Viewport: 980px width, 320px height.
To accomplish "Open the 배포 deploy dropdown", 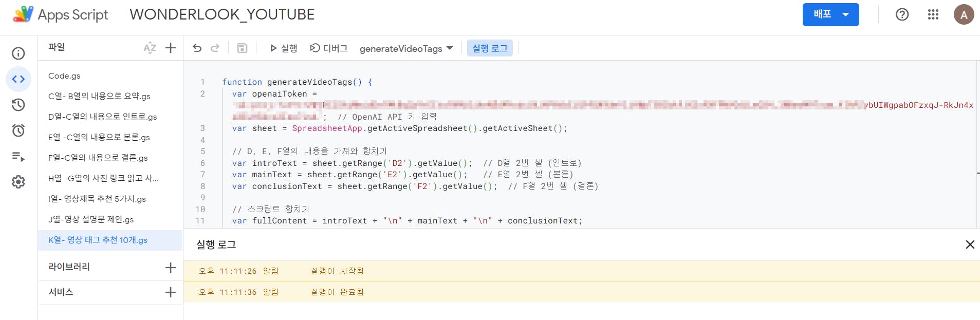I will coord(830,14).
